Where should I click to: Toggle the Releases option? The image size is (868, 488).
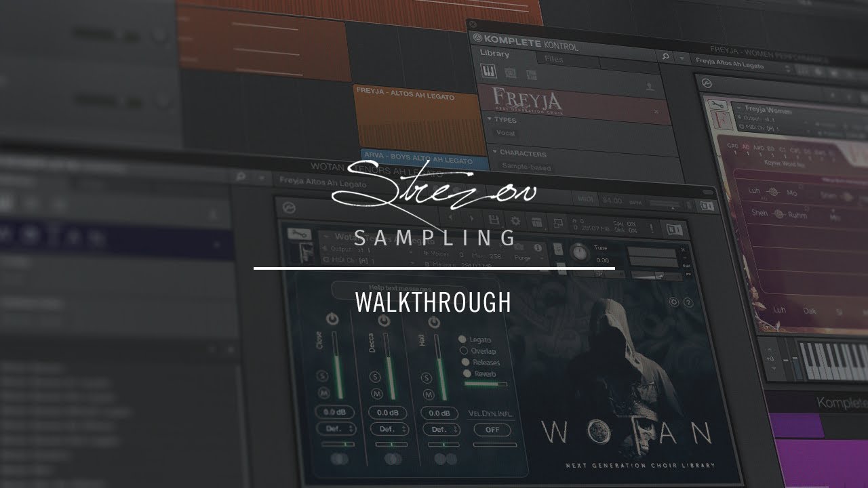(465, 362)
